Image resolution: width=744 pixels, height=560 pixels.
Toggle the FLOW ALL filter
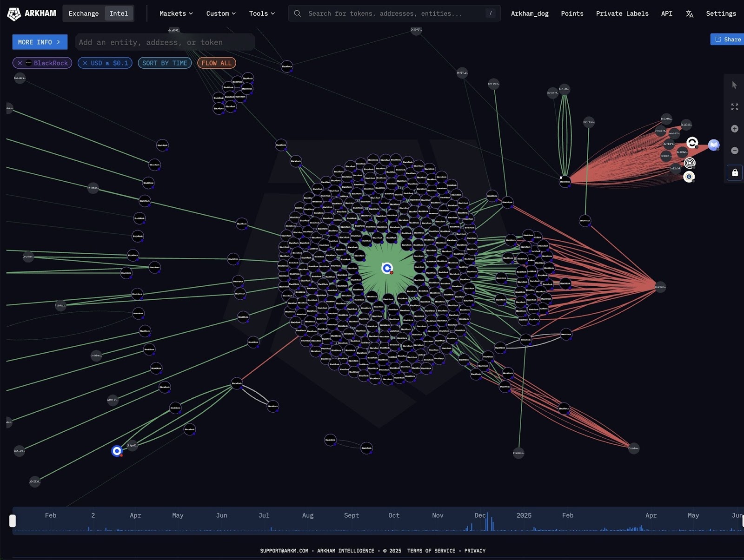click(x=216, y=63)
